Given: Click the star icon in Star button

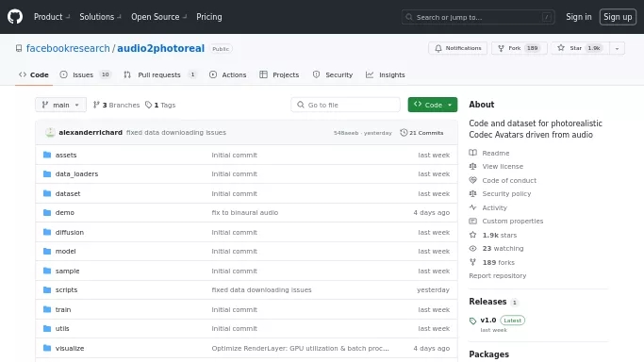Looking at the screenshot, I should click(561, 48).
